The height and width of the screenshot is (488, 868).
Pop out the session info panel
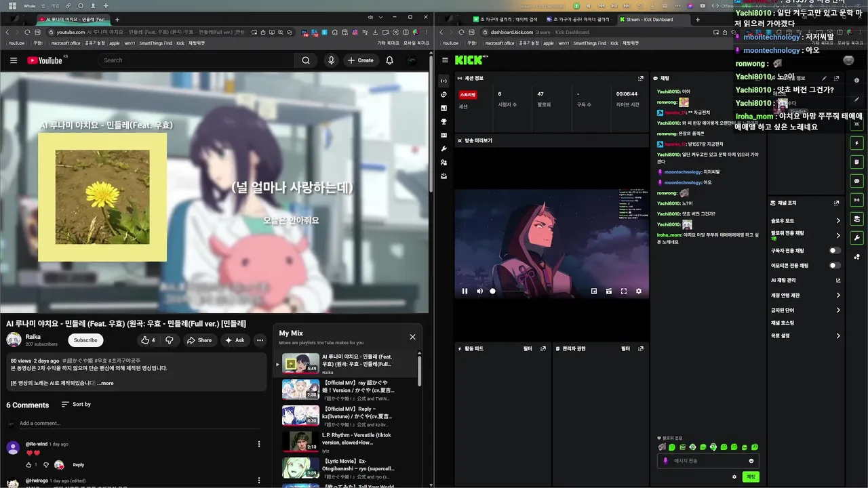click(641, 78)
